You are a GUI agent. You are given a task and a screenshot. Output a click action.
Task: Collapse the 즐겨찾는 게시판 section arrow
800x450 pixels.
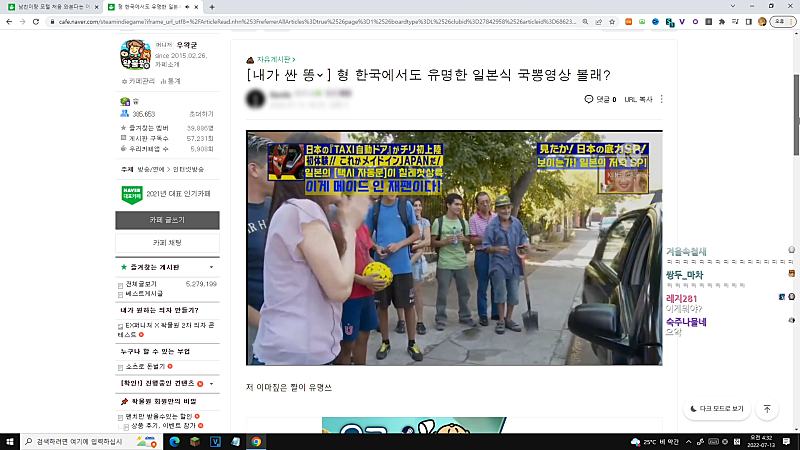point(211,267)
